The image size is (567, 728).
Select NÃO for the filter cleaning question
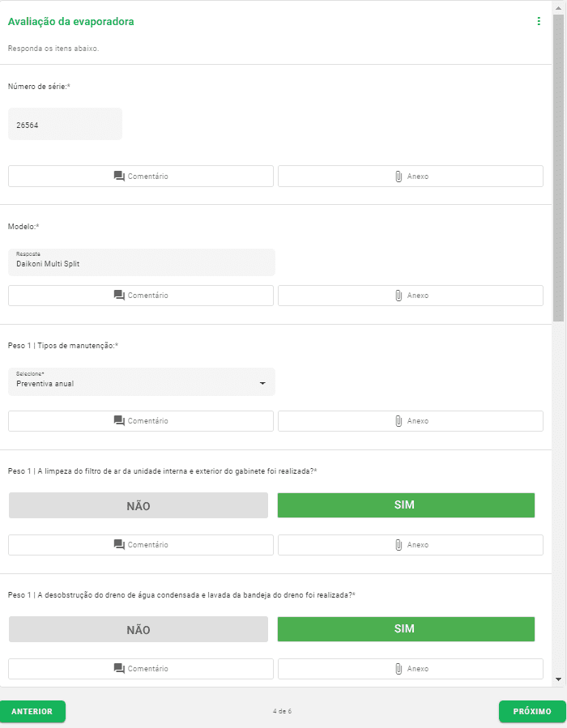(x=138, y=504)
